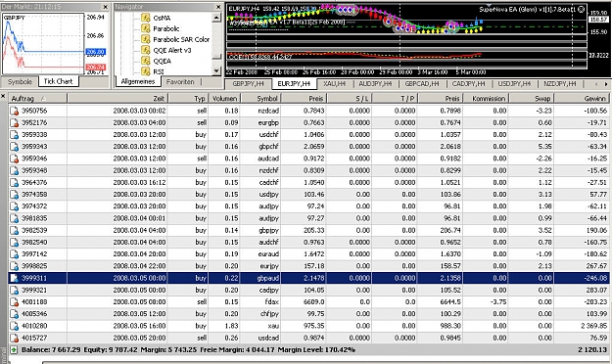Image resolution: width=612 pixels, height=364 pixels.
Task: Select the QQE Alert v3 indicator icon
Action: point(146,50)
